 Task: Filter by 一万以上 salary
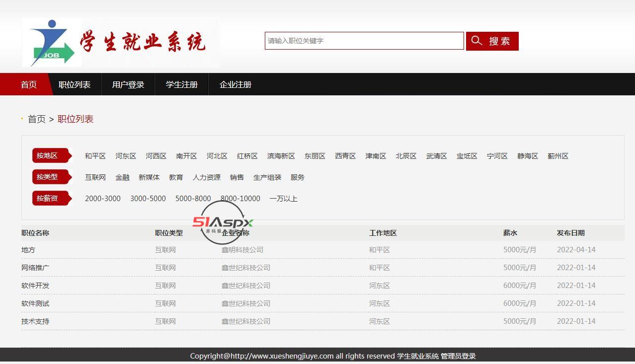tap(284, 199)
